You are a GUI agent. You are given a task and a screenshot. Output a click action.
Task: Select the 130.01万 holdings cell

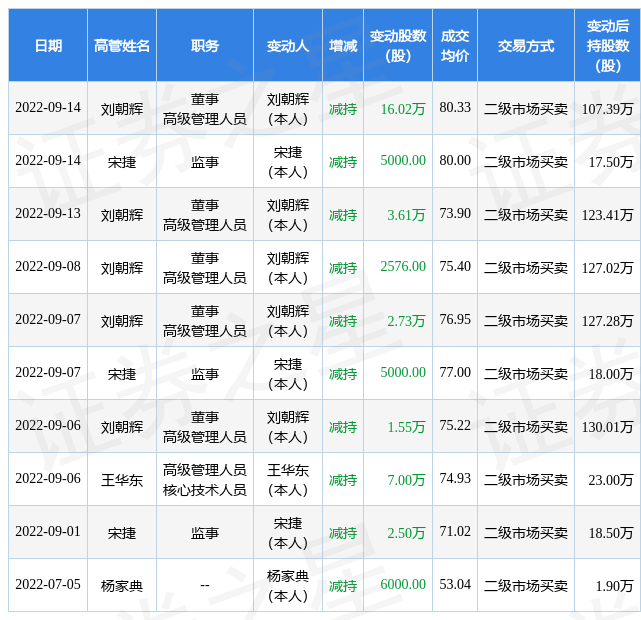(607, 427)
